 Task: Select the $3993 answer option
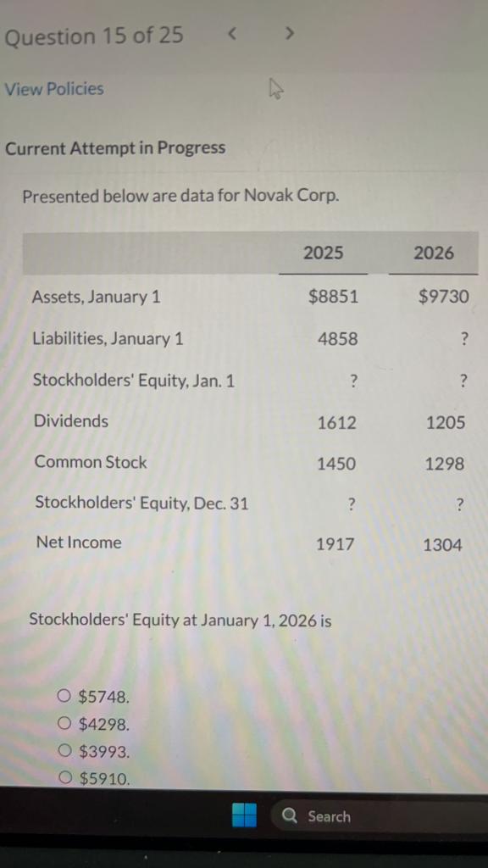coord(64,750)
